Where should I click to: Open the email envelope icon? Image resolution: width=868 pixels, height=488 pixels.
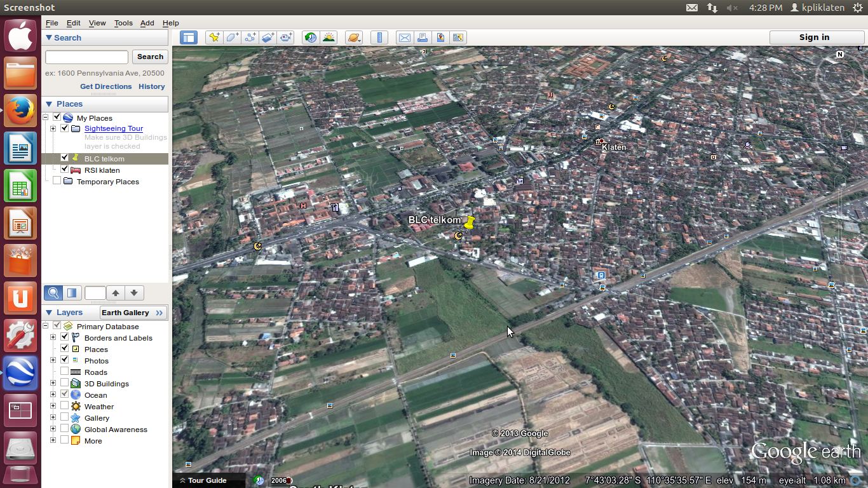(404, 37)
